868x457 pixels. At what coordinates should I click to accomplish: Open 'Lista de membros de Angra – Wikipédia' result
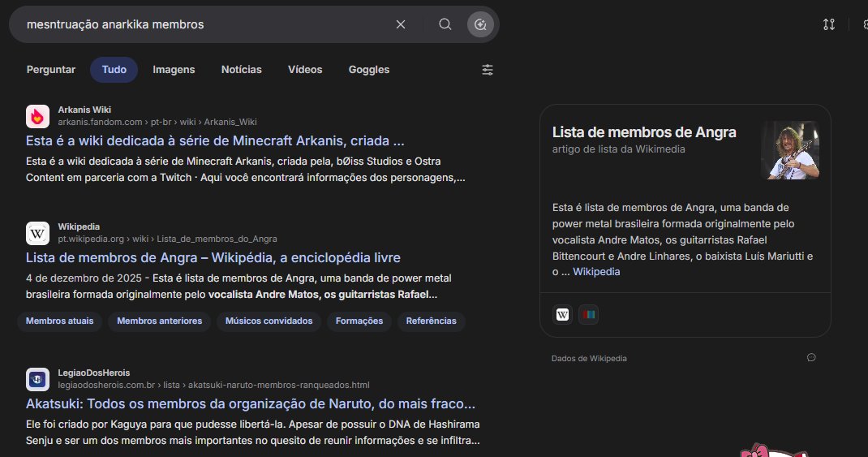213,257
